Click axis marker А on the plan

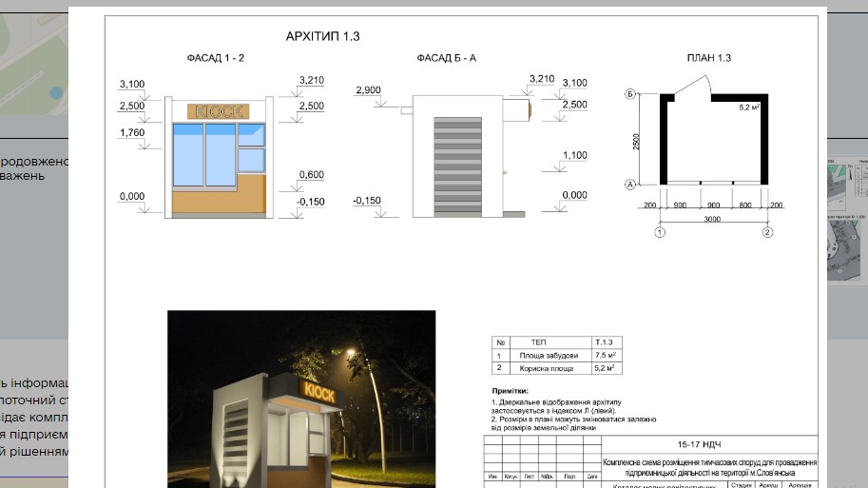[630, 185]
